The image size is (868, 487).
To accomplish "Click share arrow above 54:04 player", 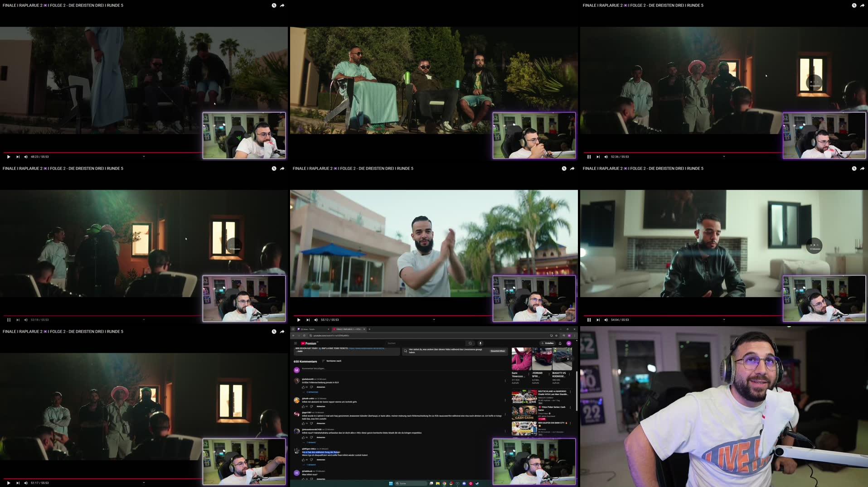I will coord(862,169).
